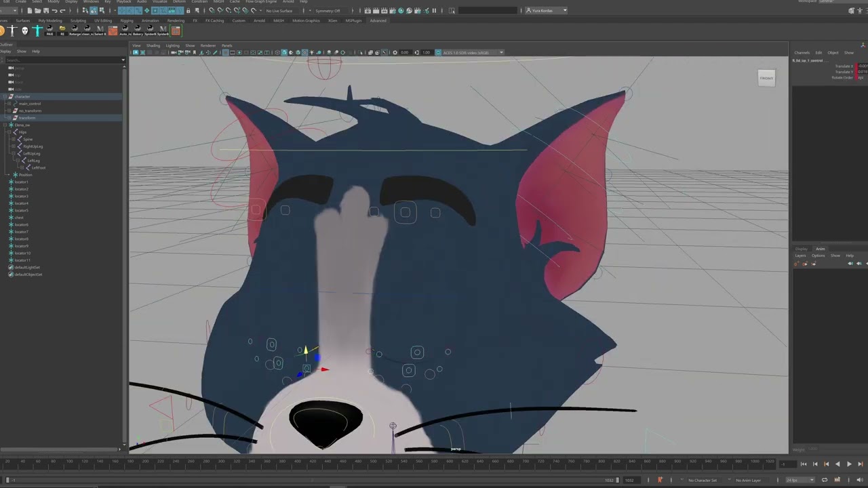868x488 pixels.
Task: Click the No Anim Layer label
Action: [749, 480]
